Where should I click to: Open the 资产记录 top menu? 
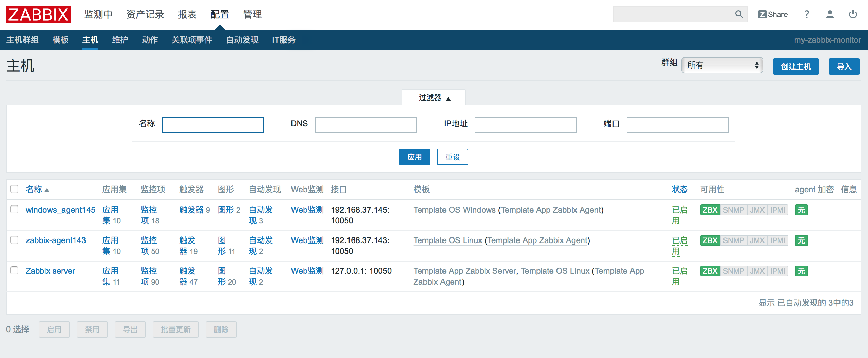tap(145, 14)
